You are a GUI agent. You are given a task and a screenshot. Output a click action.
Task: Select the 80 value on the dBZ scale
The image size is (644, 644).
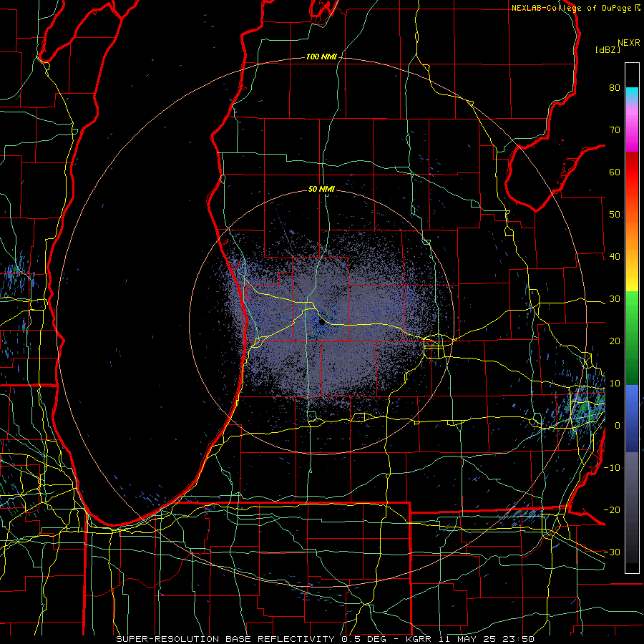tap(615, 87)
